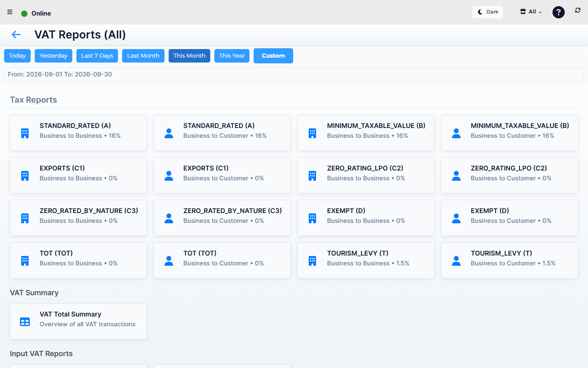Click the Online status indicator

[36, 13]
